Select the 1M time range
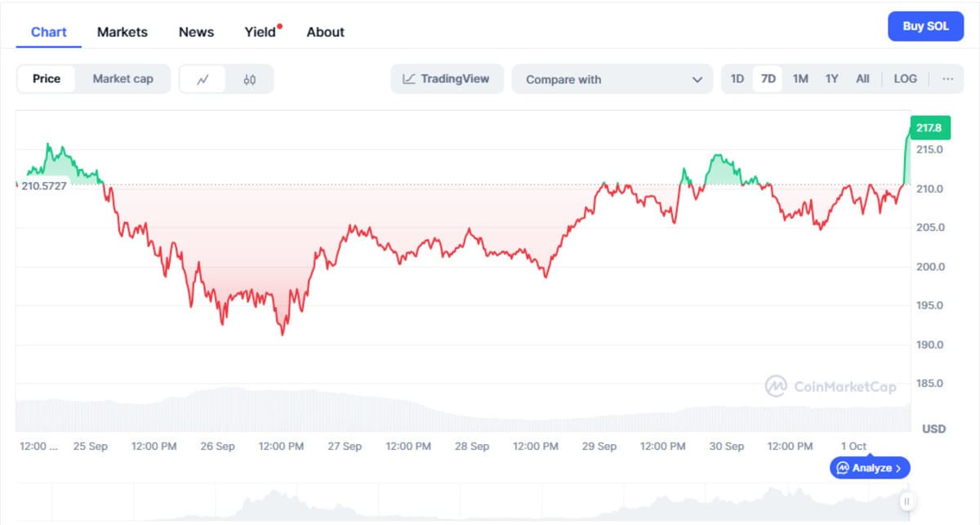The image size is (980, 525). (x=800, y=79)
